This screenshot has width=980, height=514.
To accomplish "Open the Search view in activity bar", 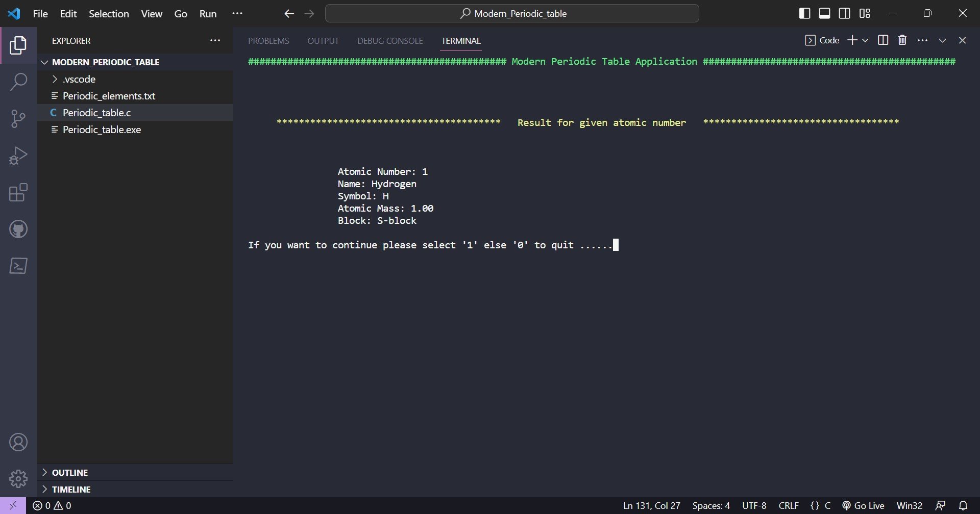I will [18, 82].
